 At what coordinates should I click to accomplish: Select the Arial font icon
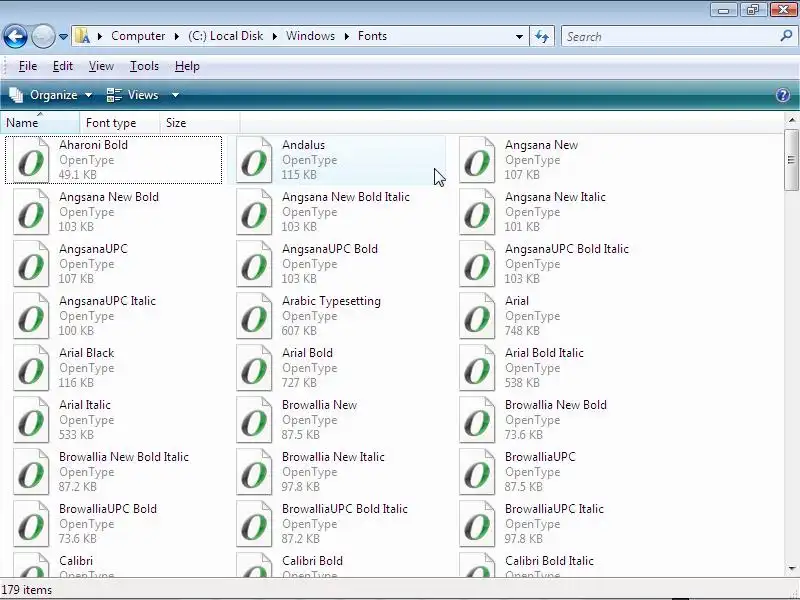click(x=477, y=316)
